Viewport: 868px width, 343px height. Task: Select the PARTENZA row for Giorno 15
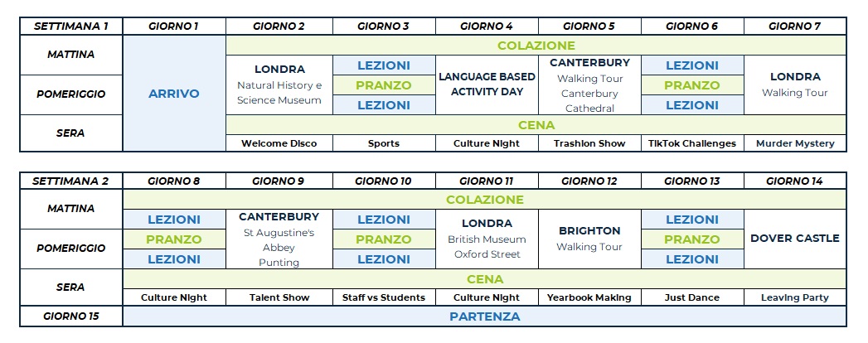[x=485, y=316]
